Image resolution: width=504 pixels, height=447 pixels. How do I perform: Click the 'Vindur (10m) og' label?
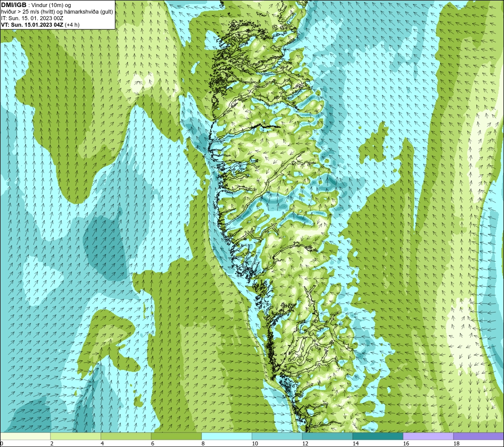coord(51,5)
